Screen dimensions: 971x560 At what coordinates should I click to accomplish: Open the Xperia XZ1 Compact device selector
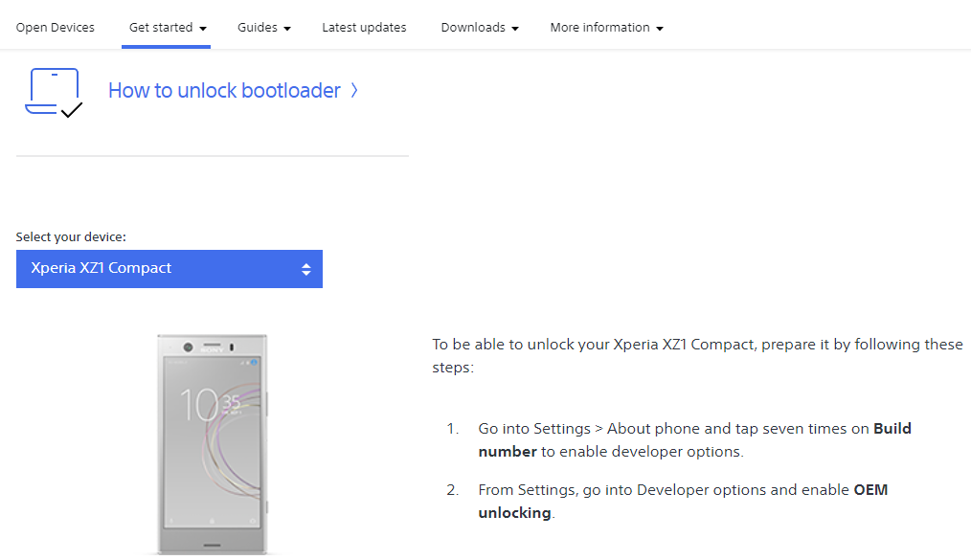(169, 269)
